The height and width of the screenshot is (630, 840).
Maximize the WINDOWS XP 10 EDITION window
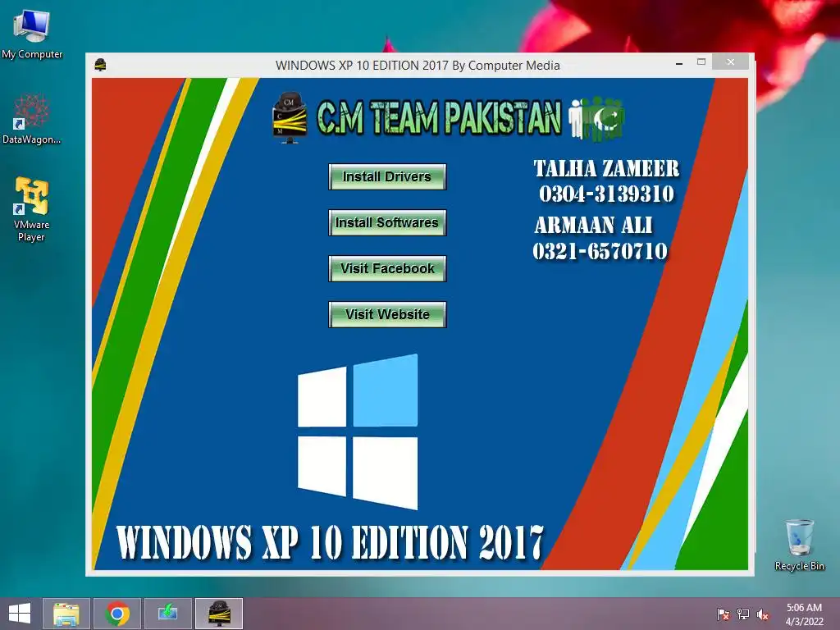click(701, 62)
